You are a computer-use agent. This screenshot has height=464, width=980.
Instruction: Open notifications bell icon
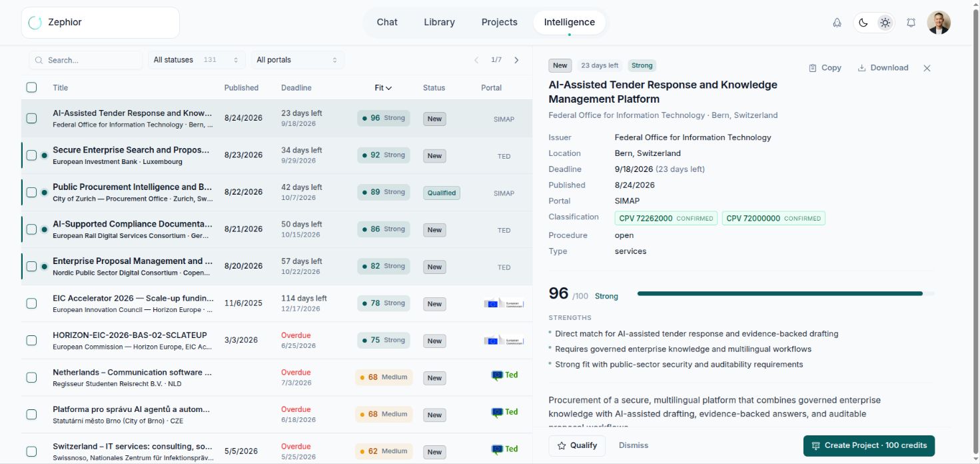[911, 23]
